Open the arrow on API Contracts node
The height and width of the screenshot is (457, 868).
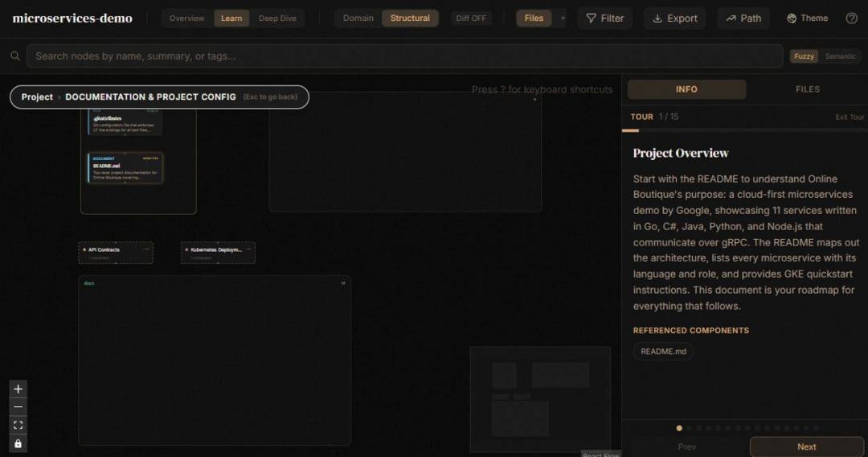(146, 249)
